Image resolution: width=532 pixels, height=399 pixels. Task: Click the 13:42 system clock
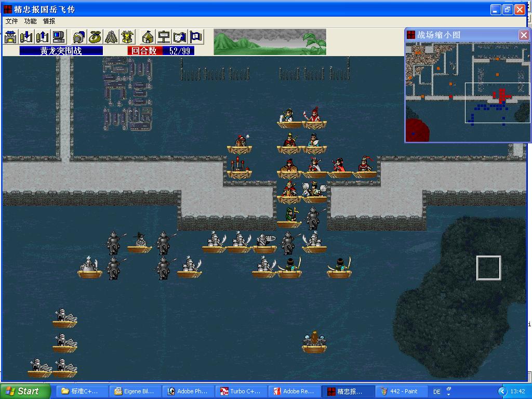pyautogui.click(x=518, y=391)
